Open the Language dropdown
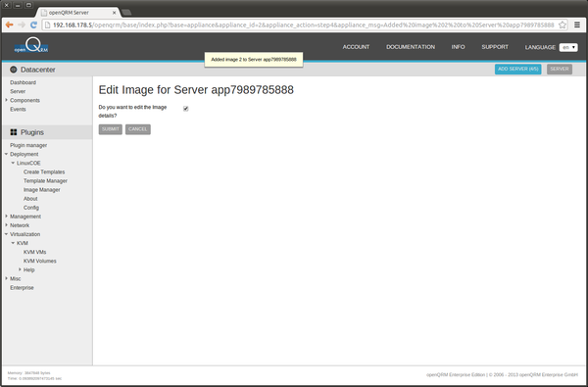 coord(568,47)
